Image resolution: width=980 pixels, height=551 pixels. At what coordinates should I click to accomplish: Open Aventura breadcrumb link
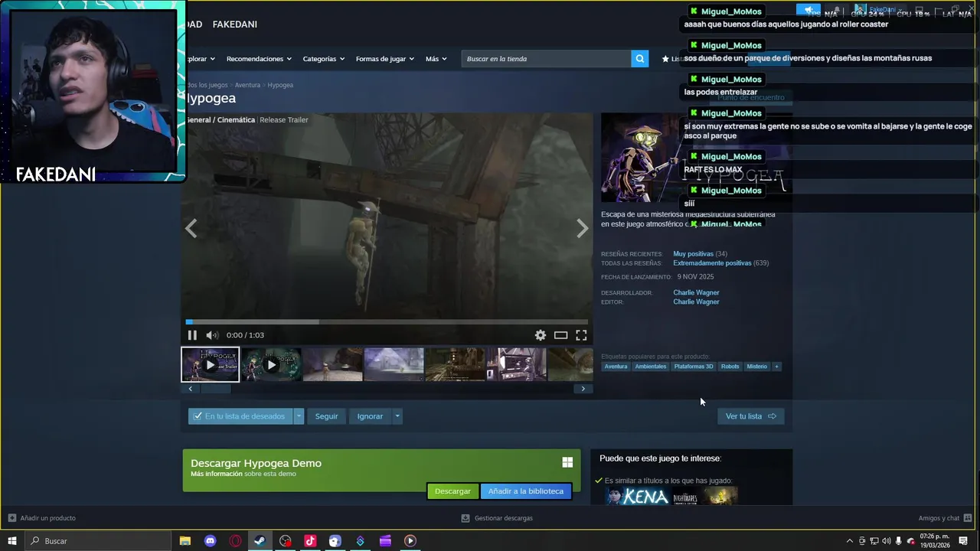point(247,85)
